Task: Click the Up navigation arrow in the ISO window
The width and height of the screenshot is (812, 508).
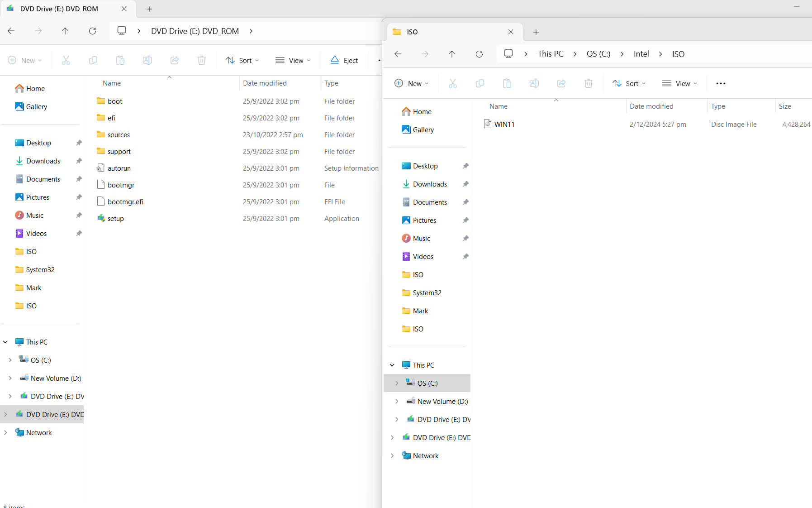Action: click(x=452, y=53)
